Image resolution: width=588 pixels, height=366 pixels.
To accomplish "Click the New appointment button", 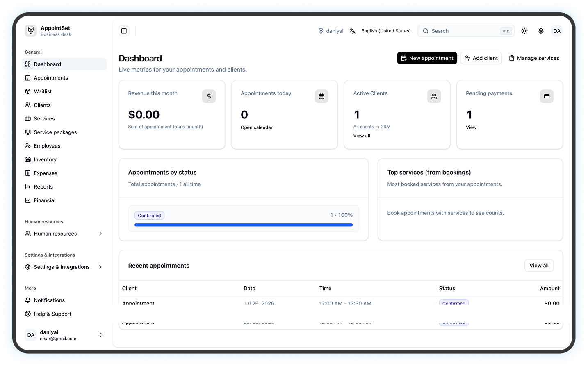I will [427, 58].
